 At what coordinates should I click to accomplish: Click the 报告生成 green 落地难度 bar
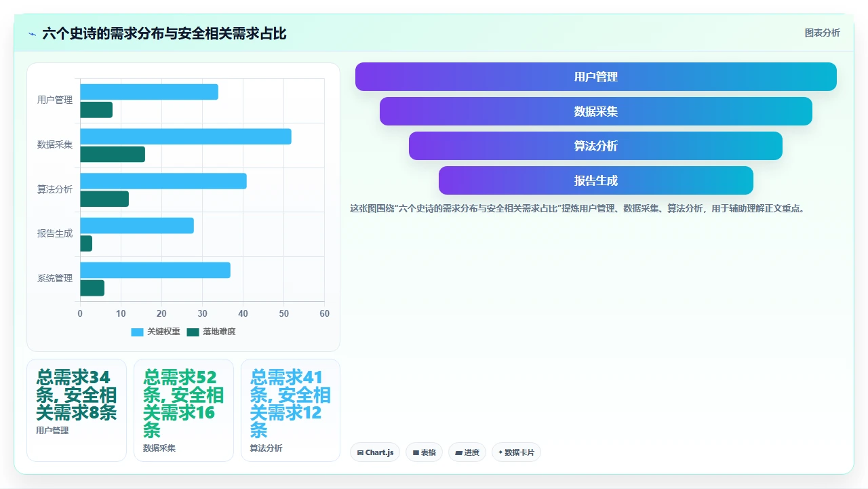[86, 243]
